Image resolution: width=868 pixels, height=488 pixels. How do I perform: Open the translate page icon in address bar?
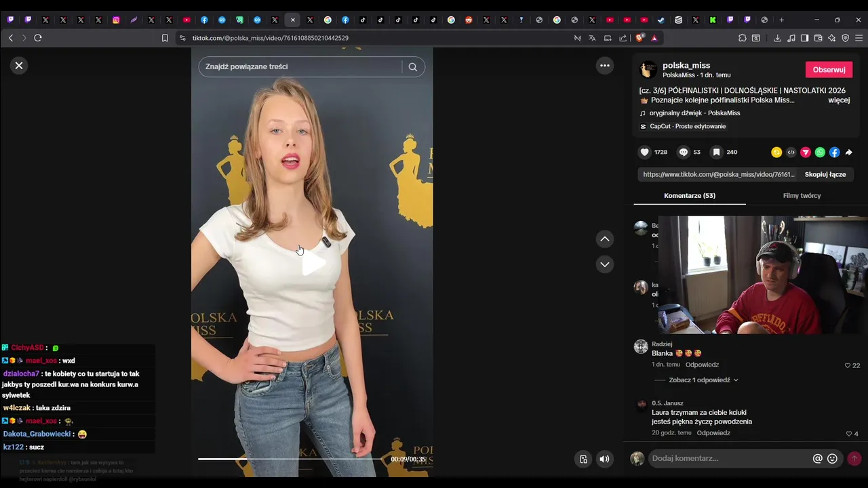coord(592,38)
